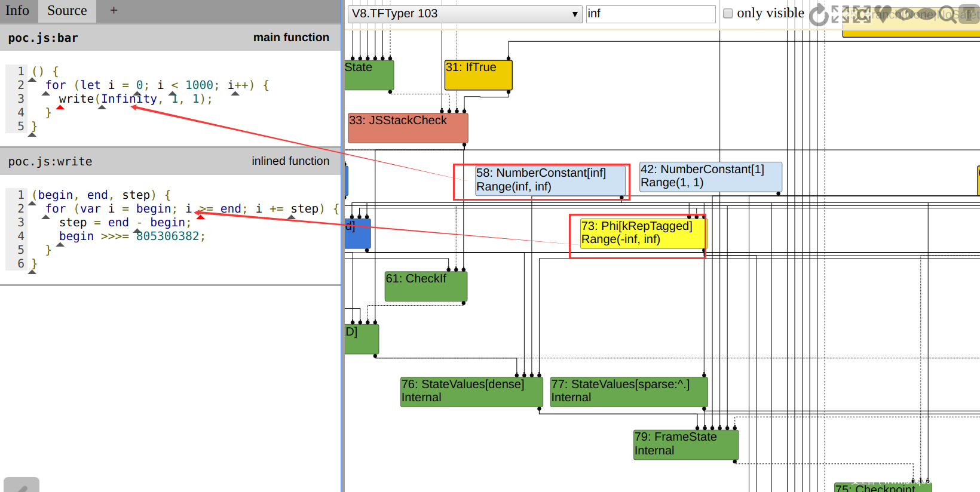Click the re-layout graph circular arrow icon
Image resolution: width=980 pixels, height=492 pixels.
pos(818,14)
